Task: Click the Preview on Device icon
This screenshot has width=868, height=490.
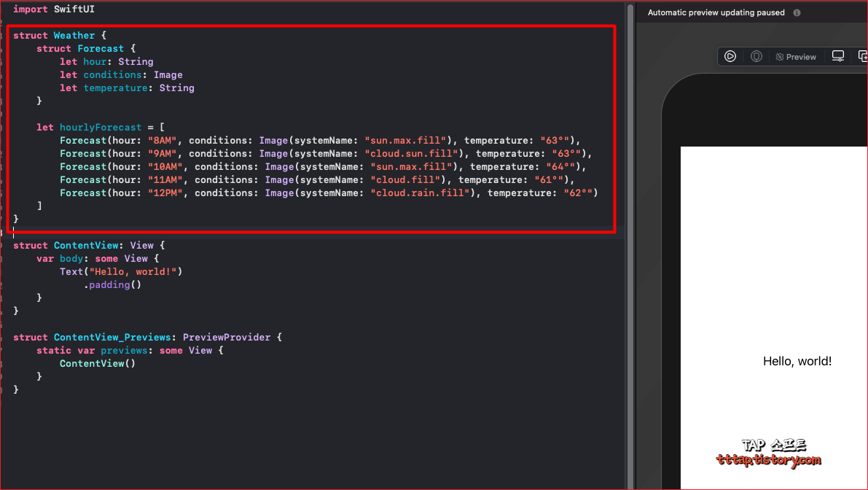Action: click(756, 56)
